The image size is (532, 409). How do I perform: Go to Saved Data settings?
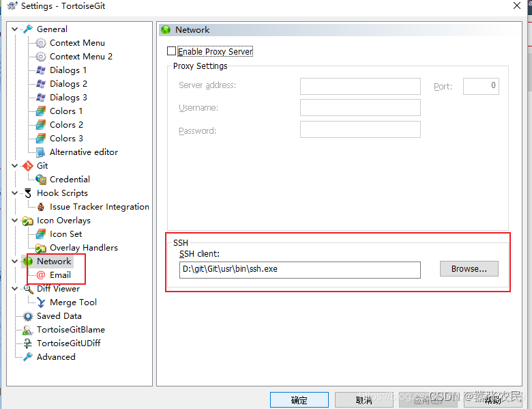point(59,316)
